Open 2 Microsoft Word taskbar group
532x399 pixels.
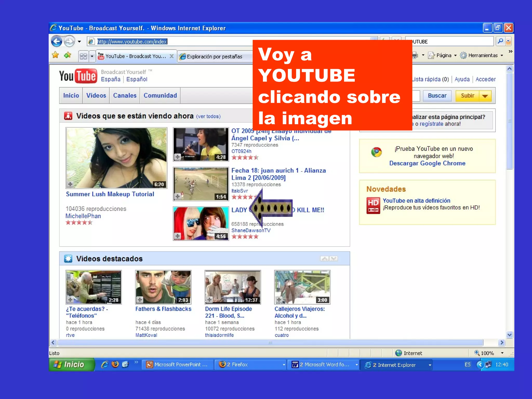pos(323,364)
